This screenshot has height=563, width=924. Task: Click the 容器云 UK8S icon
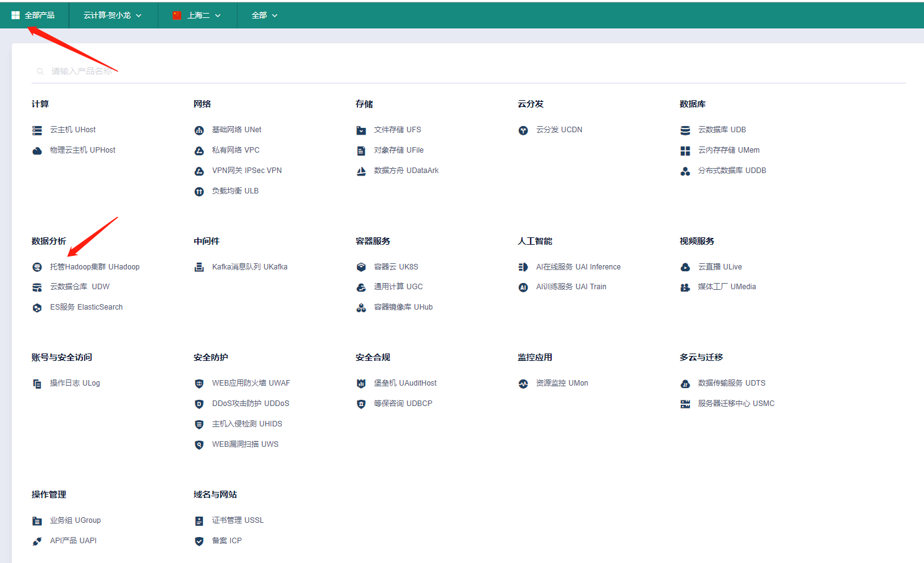point(361,267)
